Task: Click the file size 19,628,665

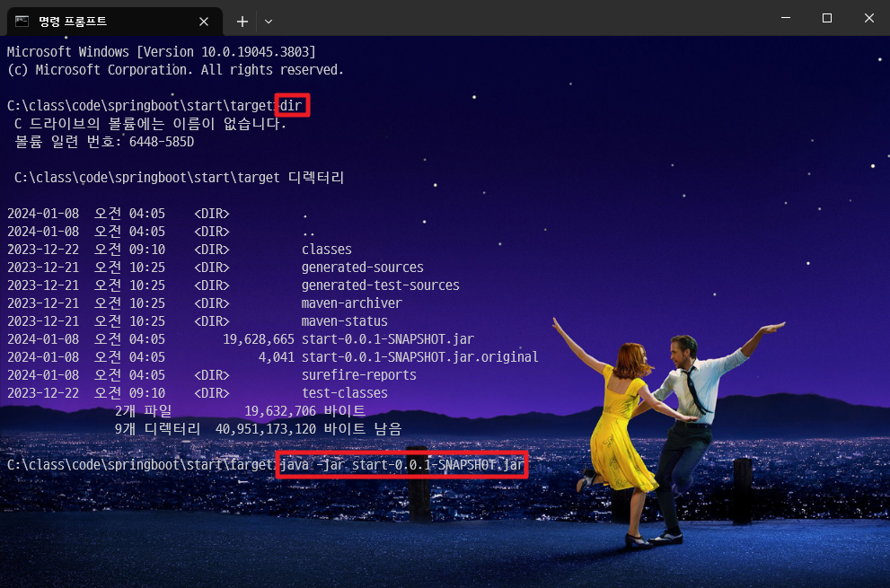Action: (x=259, y=339)
